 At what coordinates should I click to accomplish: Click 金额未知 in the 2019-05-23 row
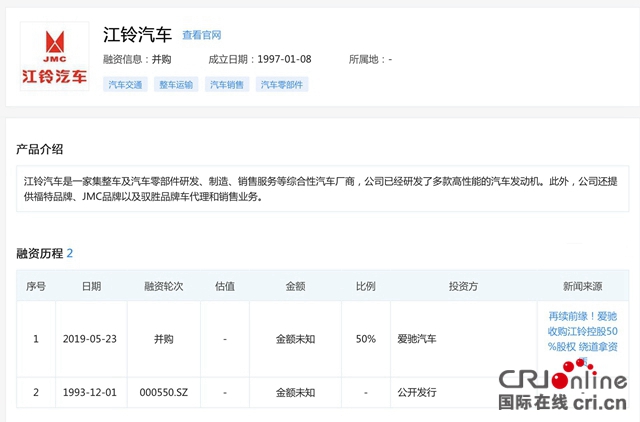(296, 339)
